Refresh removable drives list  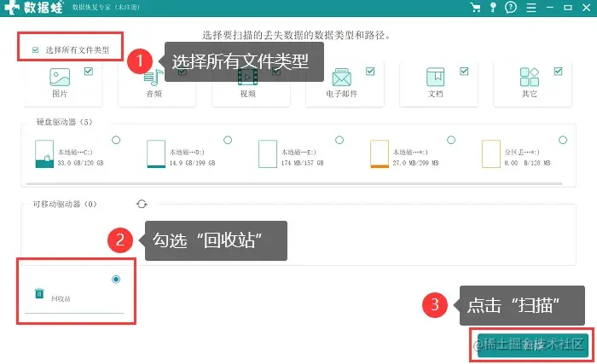pyautogui.click(x=142, y=204)
